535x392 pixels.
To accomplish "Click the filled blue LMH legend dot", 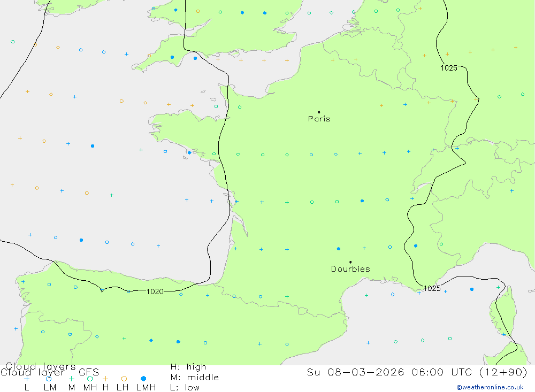I will [143, 379].
